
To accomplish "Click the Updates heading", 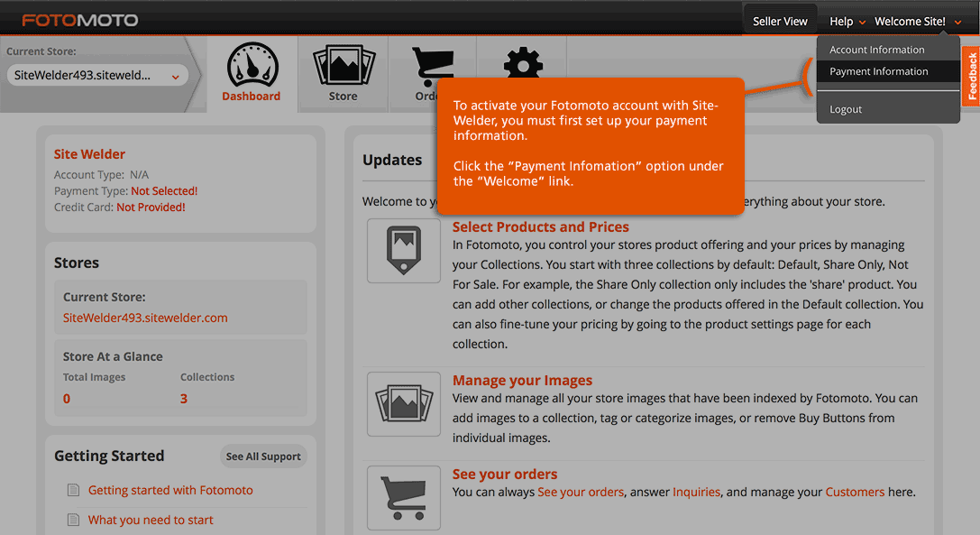I will tap(392, 161).
